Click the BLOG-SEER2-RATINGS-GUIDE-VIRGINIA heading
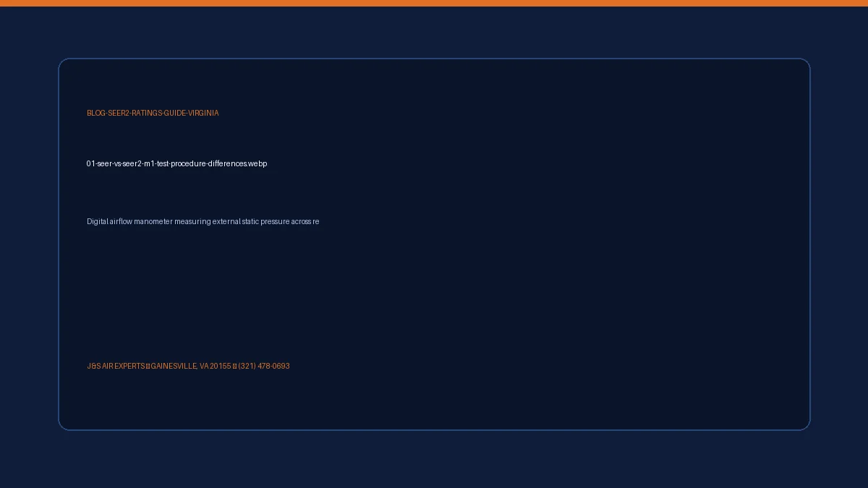868x488 pixels. click(x=153, y=113)
